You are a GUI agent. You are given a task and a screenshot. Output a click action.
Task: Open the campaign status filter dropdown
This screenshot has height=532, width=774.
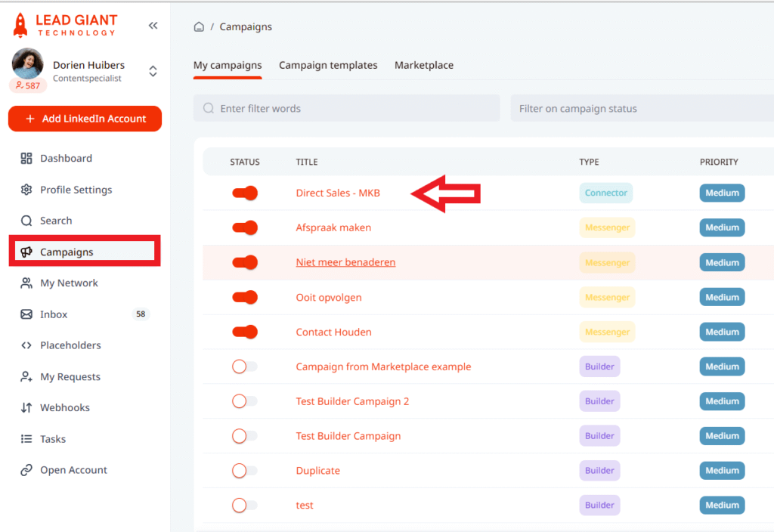click(641, 109)
